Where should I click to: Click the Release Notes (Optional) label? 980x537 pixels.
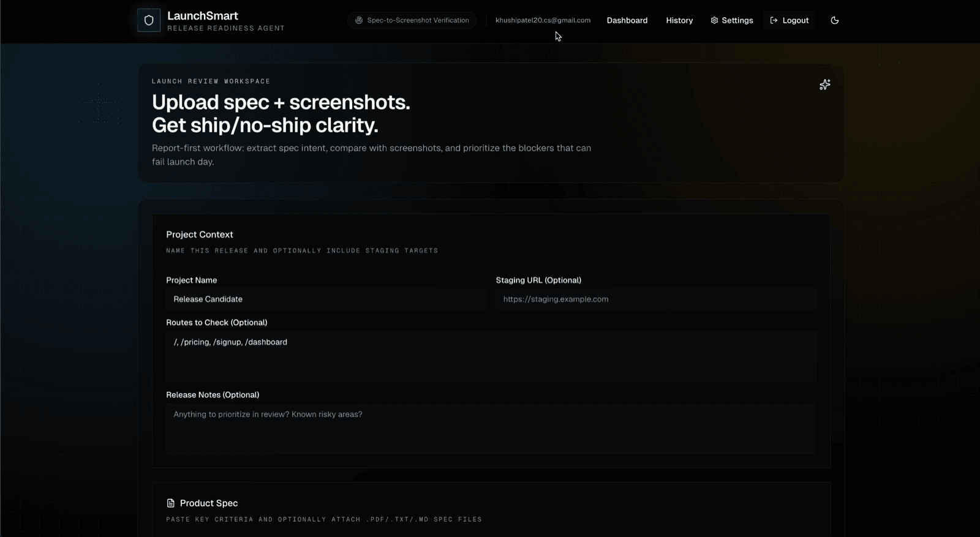pyautogui.click(x=213, y=395)
